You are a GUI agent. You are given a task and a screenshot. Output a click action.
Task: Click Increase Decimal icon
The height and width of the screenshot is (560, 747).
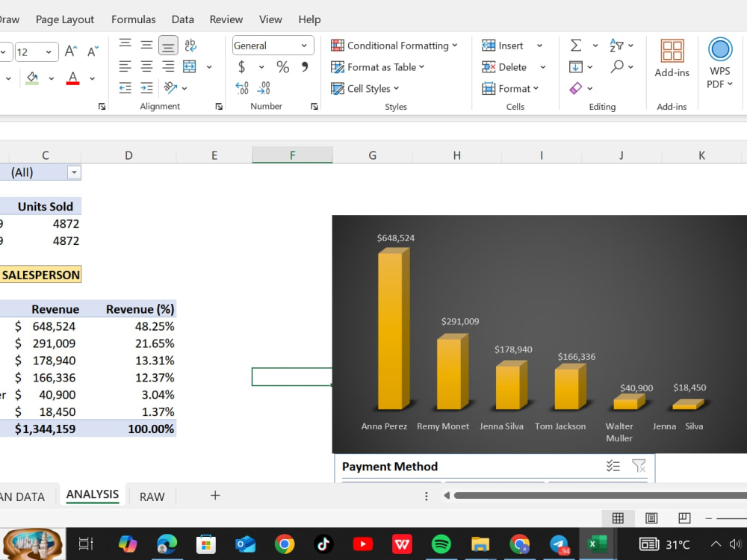tap(242, 88)
